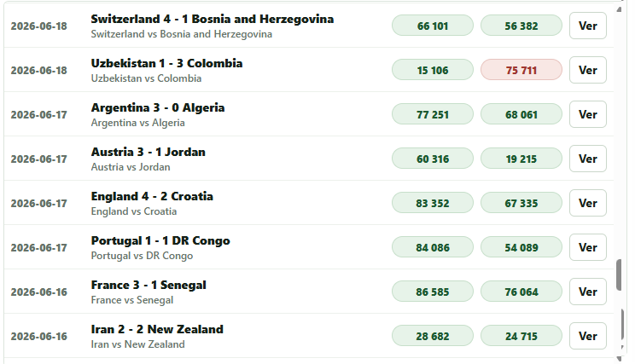Open Ver for Iran vs New Zealand
Image resolution: width=635 pixels, height=364 pixels.
[587, 336]
